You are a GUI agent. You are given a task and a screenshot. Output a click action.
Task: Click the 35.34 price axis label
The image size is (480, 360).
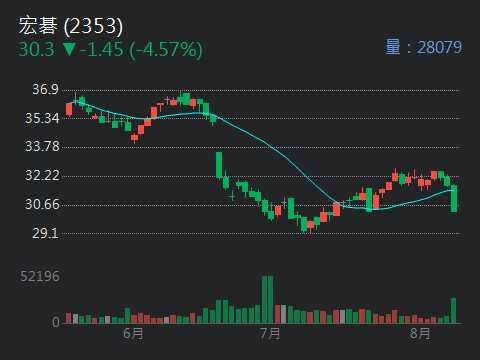[x=42, y=118]
